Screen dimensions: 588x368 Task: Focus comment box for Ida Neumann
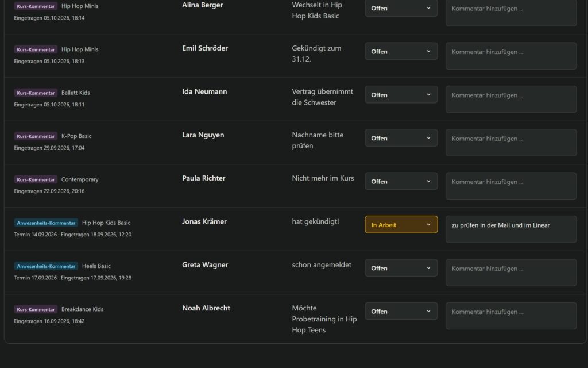[510, 99]
